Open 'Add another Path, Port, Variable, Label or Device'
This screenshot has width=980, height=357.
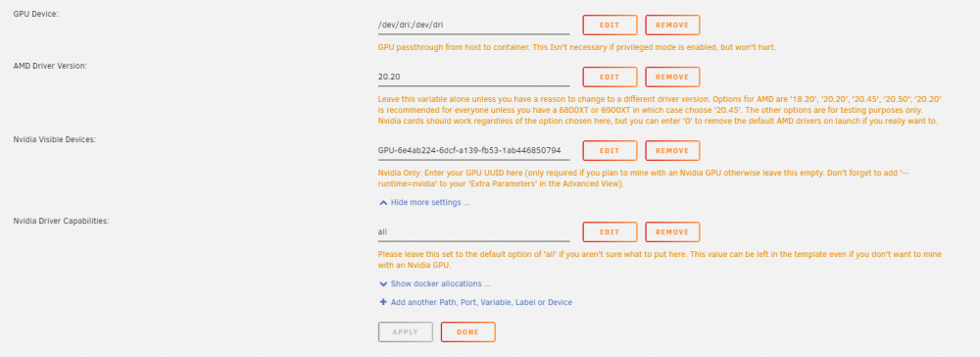pos(481,302)
